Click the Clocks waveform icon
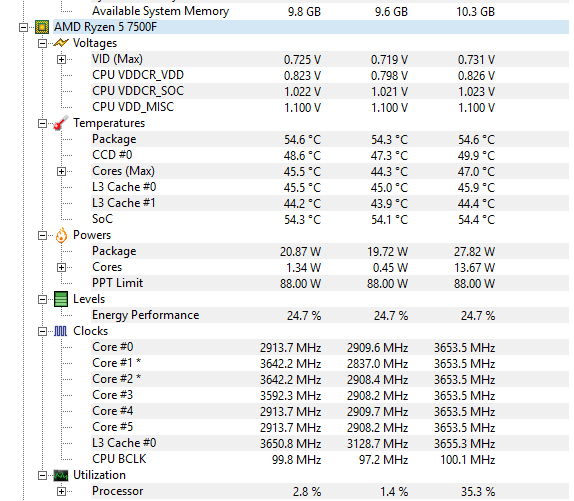574x501 pixels. coord(61,331)
